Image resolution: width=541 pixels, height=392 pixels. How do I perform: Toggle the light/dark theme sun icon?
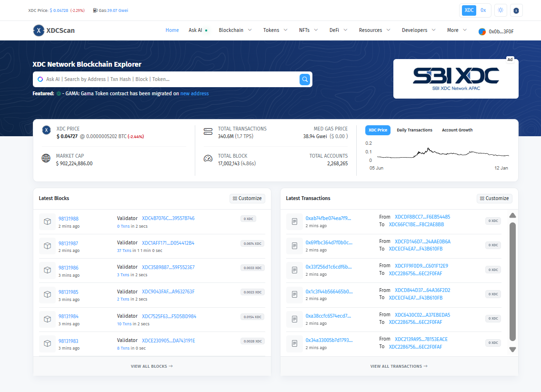501,10
